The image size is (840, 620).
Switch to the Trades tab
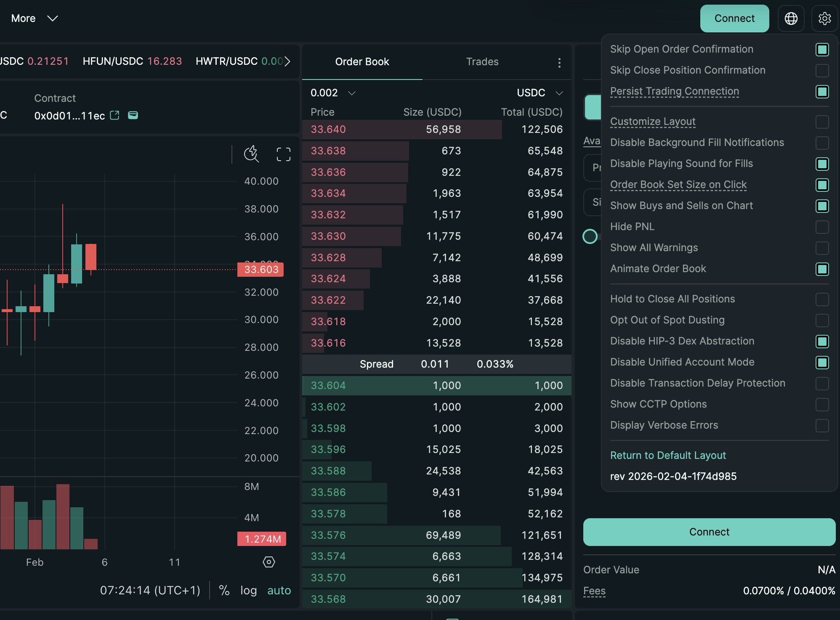(482, 62)
